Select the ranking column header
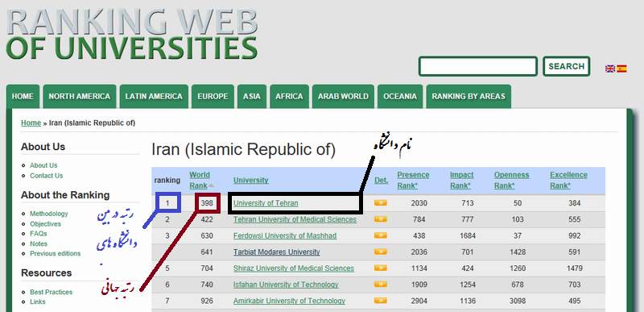This screenshot has height=312, width=644. pos(167,180)
